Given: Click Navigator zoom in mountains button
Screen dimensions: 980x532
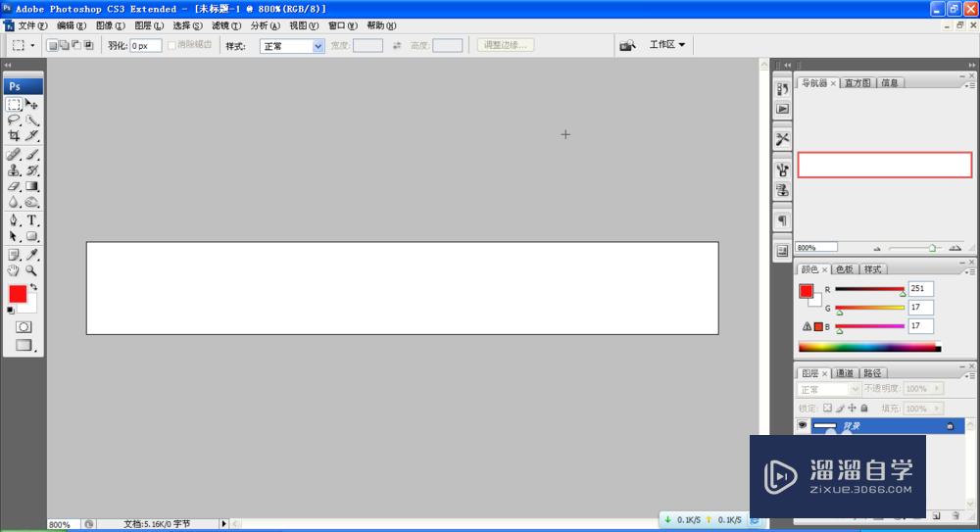Looking at the screenshot, I should (x=955, y=248).
